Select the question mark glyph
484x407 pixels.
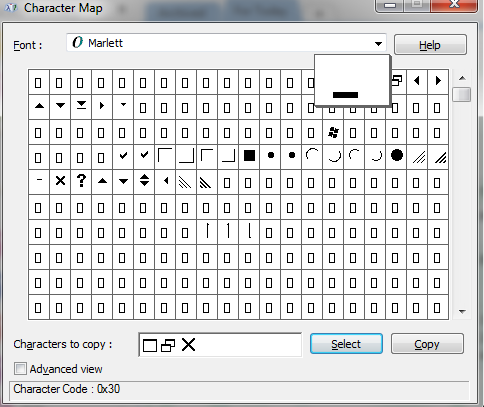81,181
